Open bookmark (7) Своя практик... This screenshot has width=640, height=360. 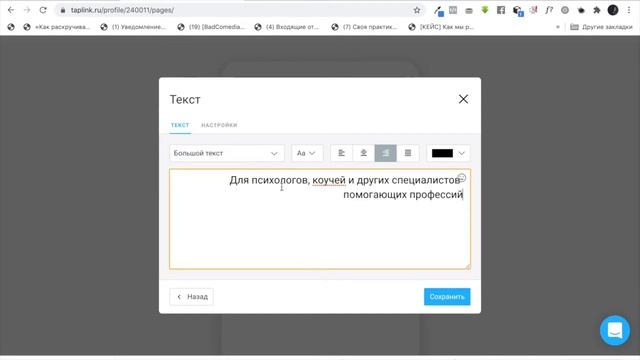pyautogui.click(x=365, y=27)
